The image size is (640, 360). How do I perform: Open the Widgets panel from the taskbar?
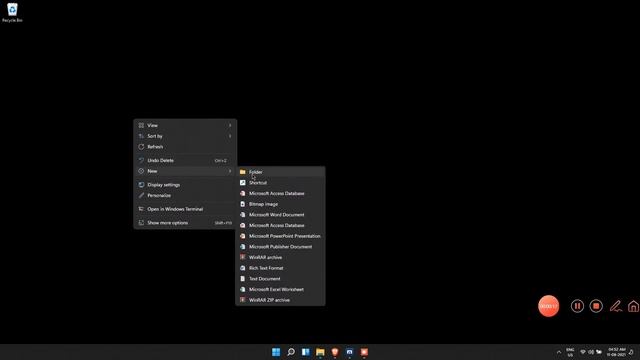(x=306, y=352)
